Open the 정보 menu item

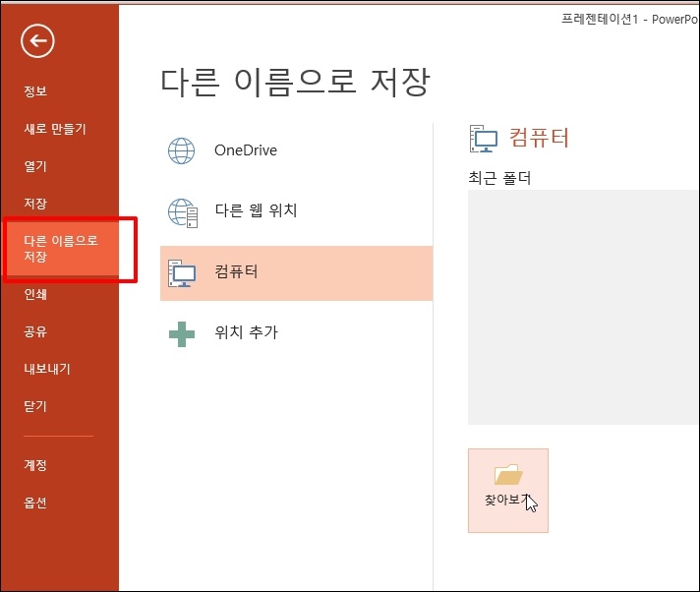35,91
